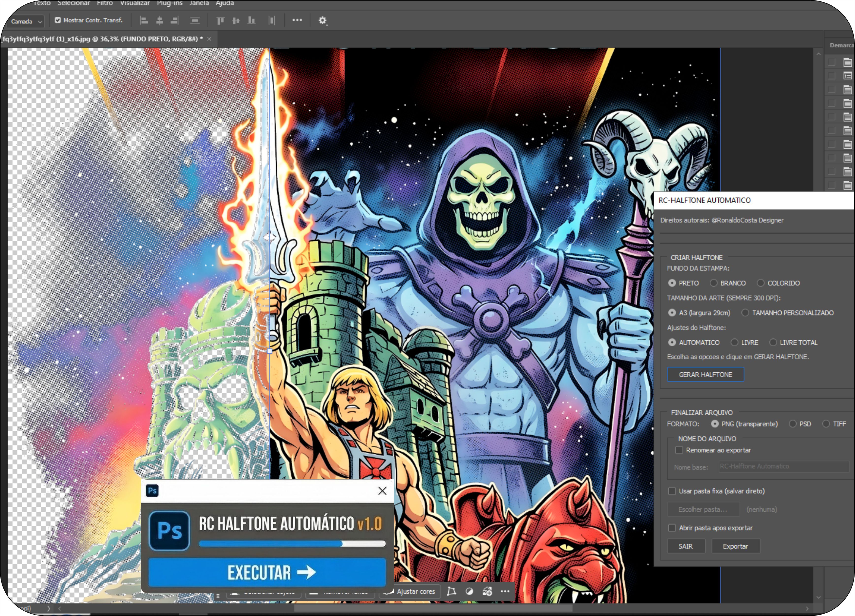The image size is (855, 616).
Task: Click the Nome base text field
Action: coord(784,466)
